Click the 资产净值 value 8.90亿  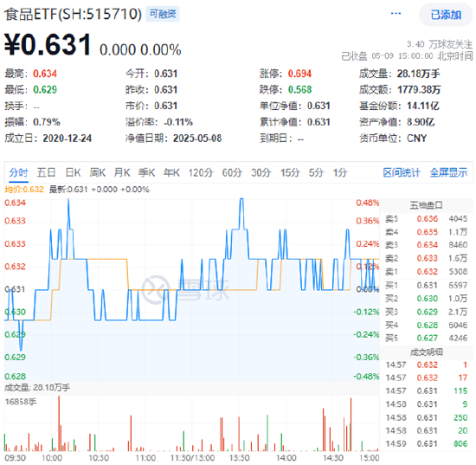421,122
